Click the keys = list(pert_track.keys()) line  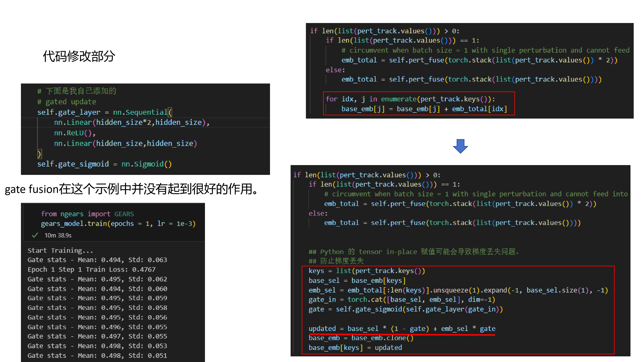(x=366, y=271)
